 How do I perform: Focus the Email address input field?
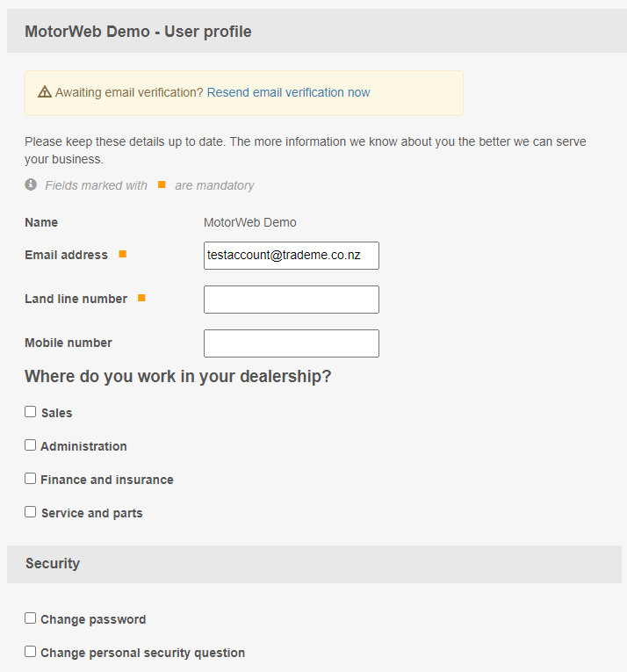(x=291, y=256)
